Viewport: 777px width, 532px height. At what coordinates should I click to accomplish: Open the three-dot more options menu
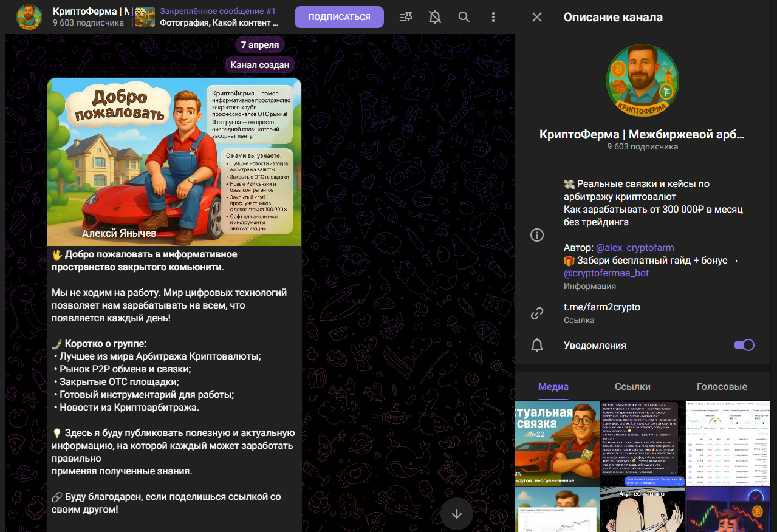pos(493,17)
